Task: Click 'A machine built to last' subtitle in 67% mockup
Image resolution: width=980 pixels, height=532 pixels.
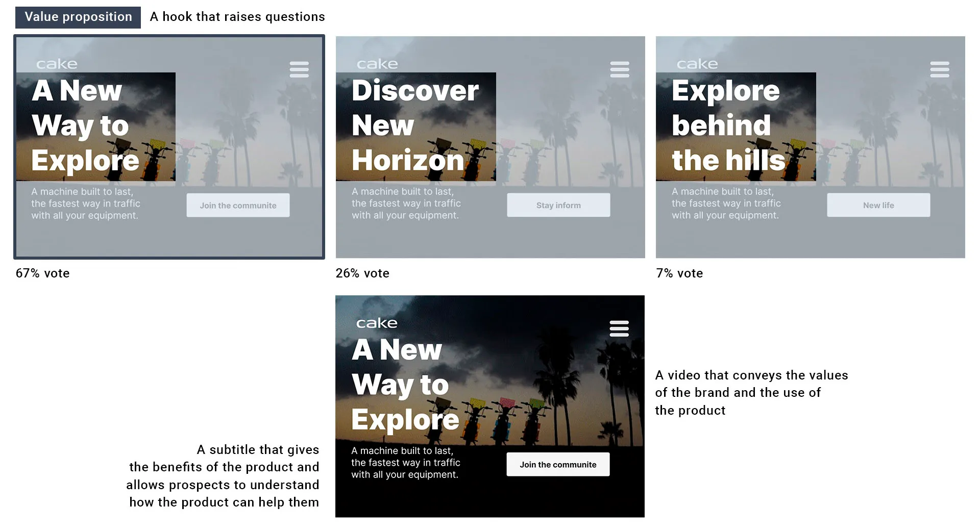Action: click(x=85, y=204)
